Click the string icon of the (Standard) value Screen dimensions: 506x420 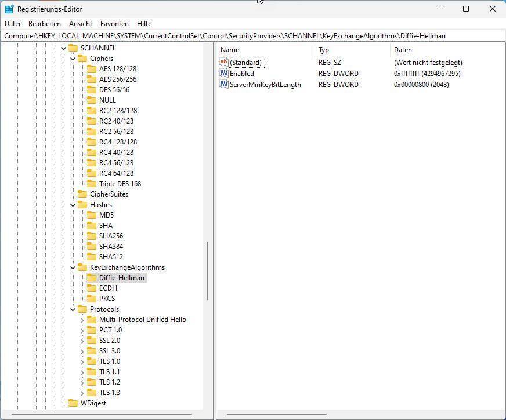tap(224, 62)
